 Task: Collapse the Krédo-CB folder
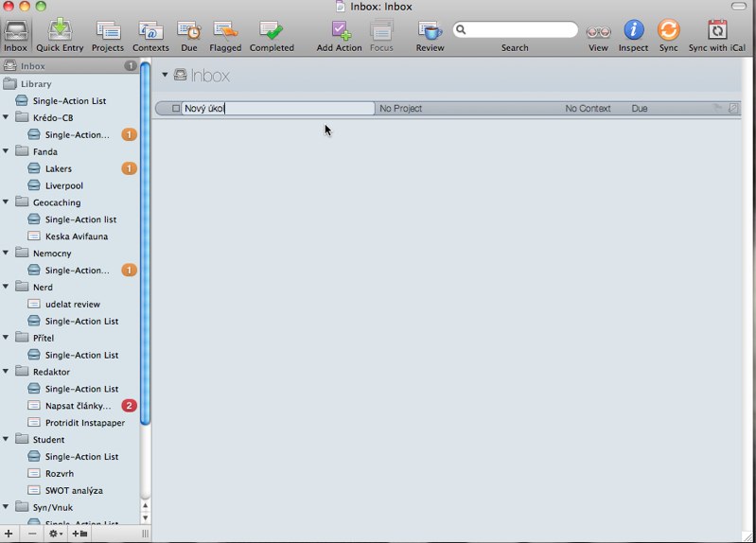[x=6, y=117]
